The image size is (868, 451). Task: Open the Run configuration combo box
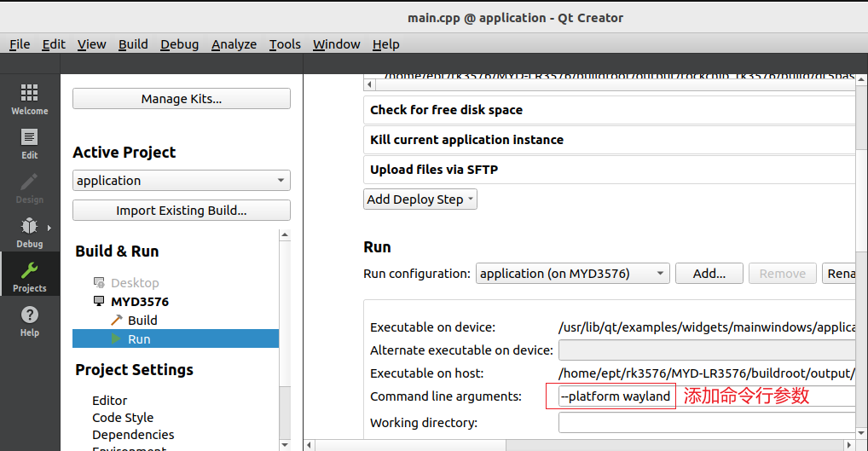tap(572, 274)
